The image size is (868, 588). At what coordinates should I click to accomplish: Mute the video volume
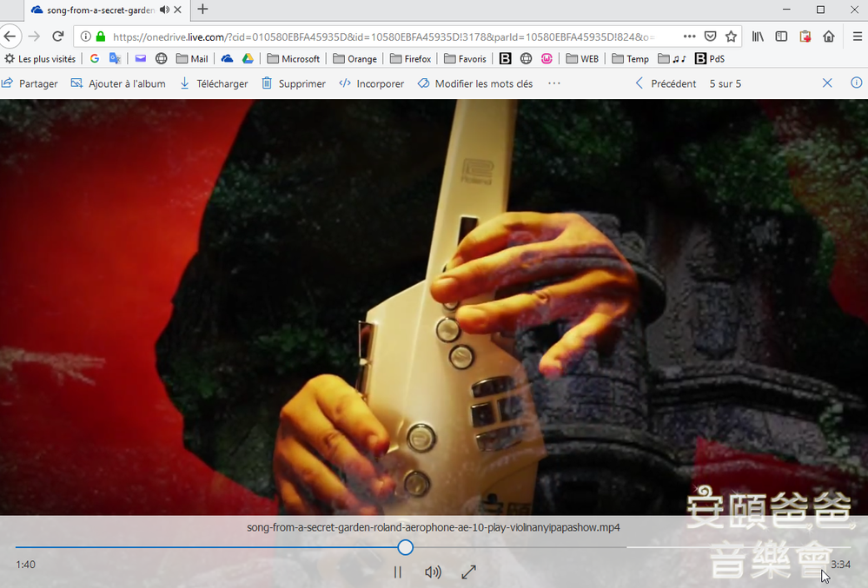coord(433,572)
